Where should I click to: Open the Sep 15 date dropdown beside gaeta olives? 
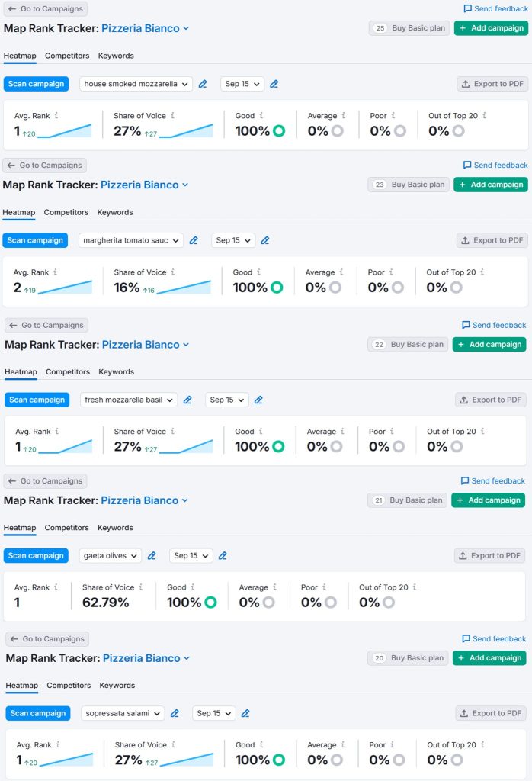coord(191,556)
